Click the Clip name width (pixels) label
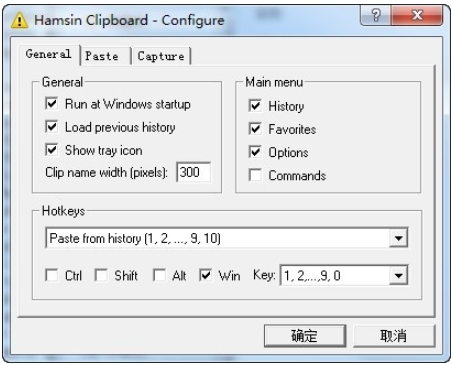 [x=106, y=172]
